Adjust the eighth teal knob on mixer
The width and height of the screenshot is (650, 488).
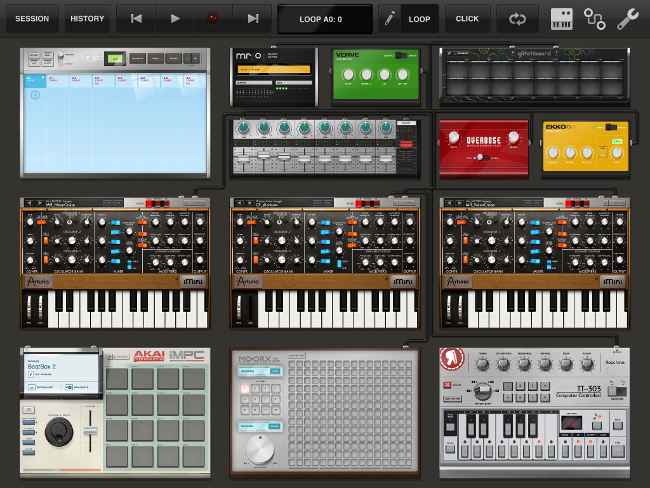tap(386, 127)
